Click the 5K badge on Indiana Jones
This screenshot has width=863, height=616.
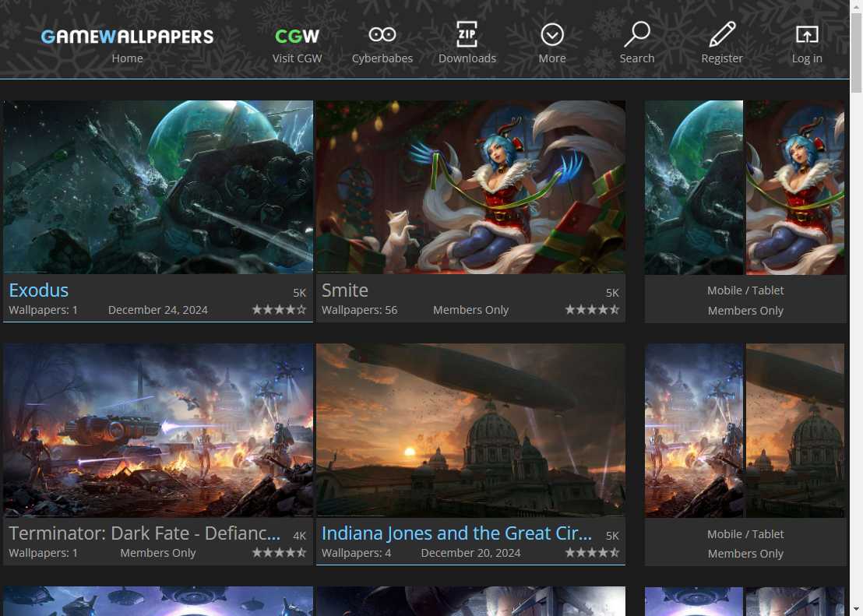(612, 536)
